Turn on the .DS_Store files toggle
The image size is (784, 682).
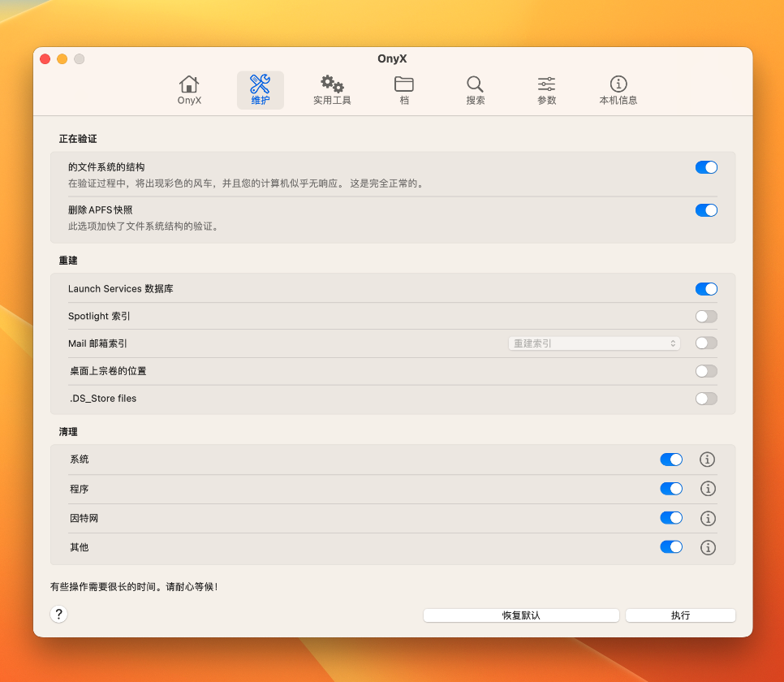(705, 399)
